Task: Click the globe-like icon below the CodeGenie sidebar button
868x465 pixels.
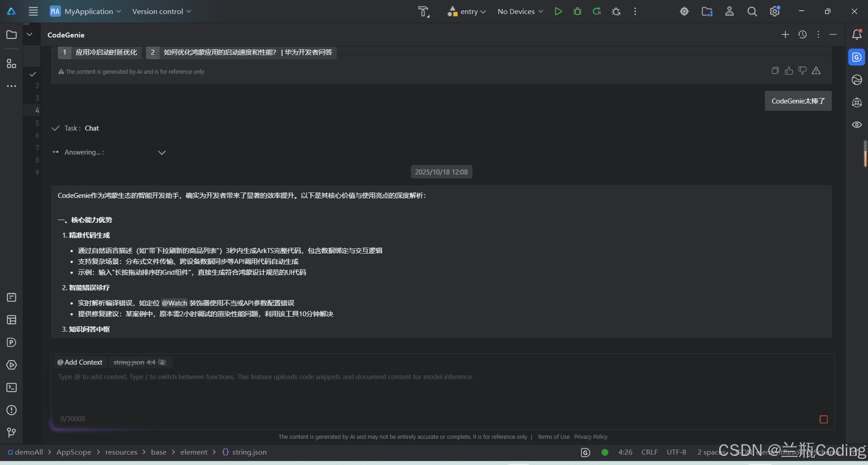Action: [x=857, y=80]
